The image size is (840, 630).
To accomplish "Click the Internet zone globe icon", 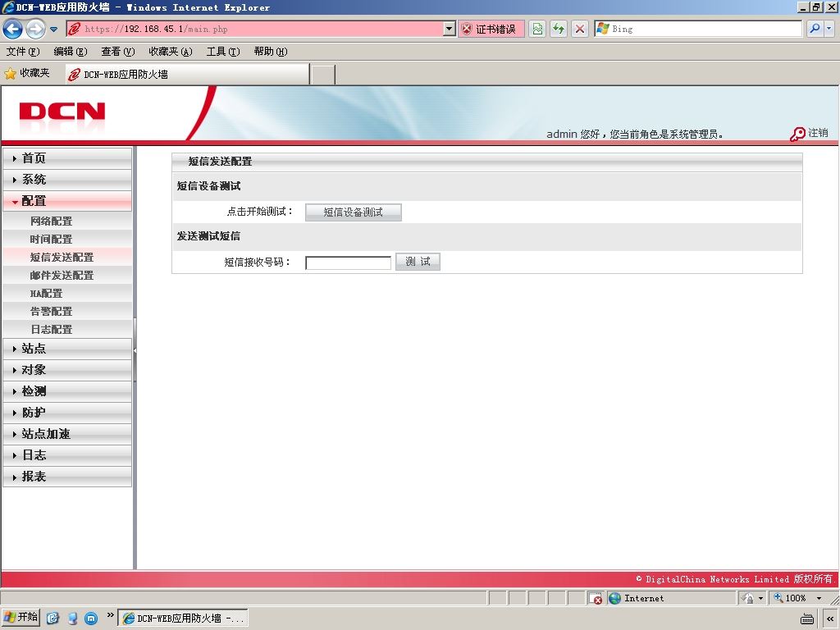I will click(x=614, y=598).
